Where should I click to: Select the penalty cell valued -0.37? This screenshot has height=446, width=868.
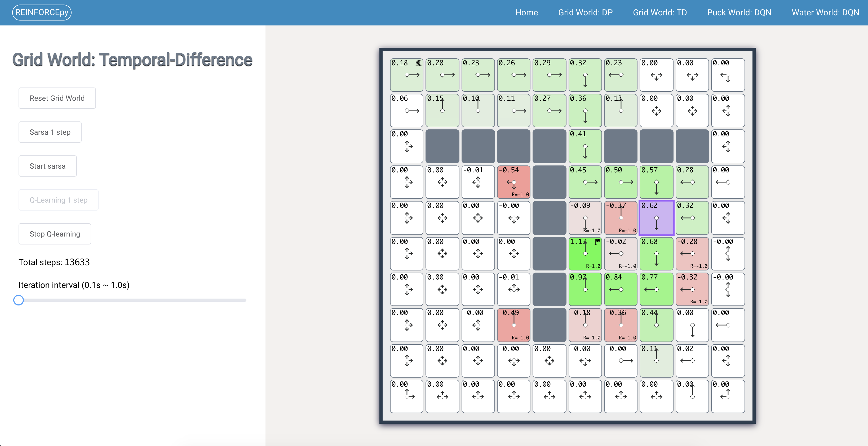[x=621, y=218]
